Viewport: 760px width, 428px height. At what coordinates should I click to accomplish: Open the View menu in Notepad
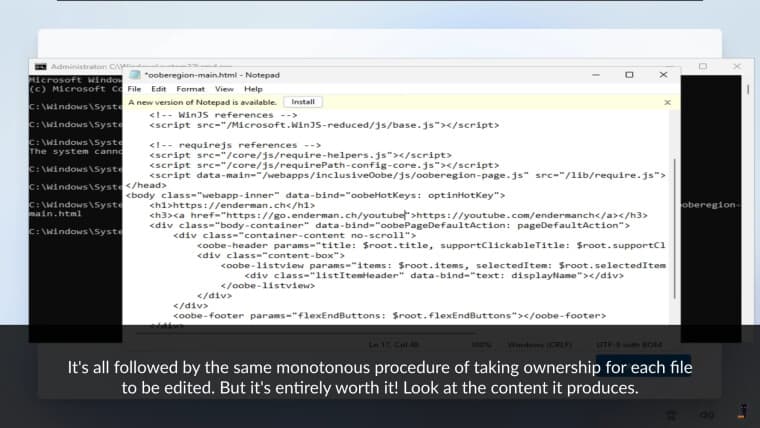pyautogui.click(x=224, y=88)
